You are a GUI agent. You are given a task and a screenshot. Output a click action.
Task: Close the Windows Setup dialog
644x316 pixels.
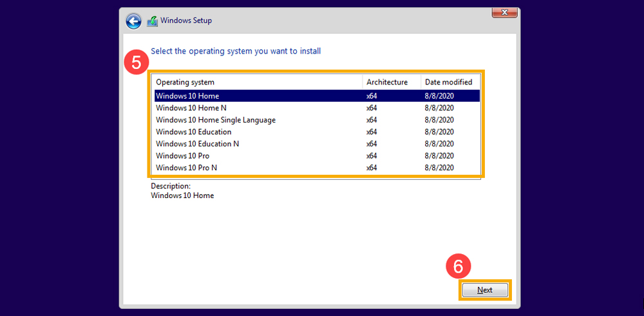pyautogui.click(x=504, y=12)
